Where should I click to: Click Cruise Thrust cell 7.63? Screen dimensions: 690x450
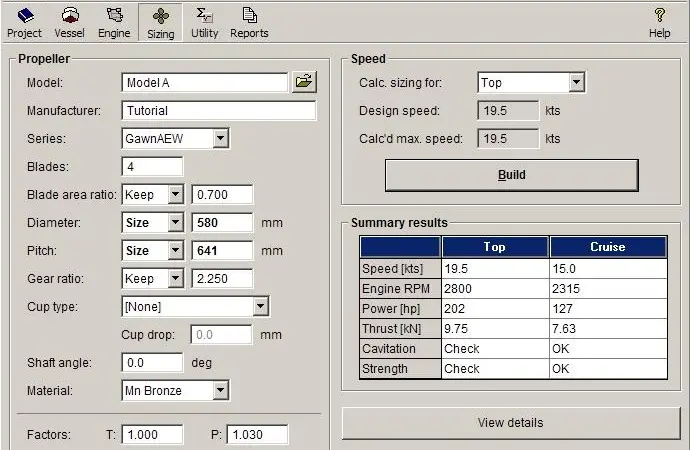[608, 329]
